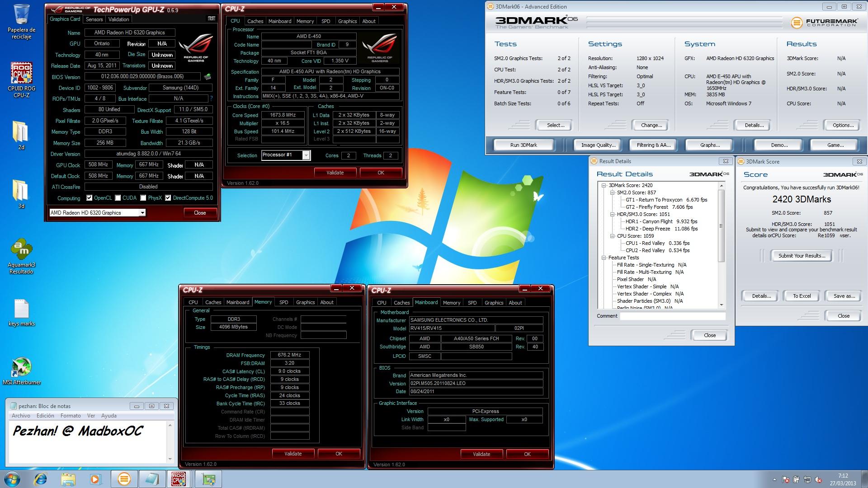868x488 pixels.
Task: Open the Windows Start menu orb
Action: point(12,479)
